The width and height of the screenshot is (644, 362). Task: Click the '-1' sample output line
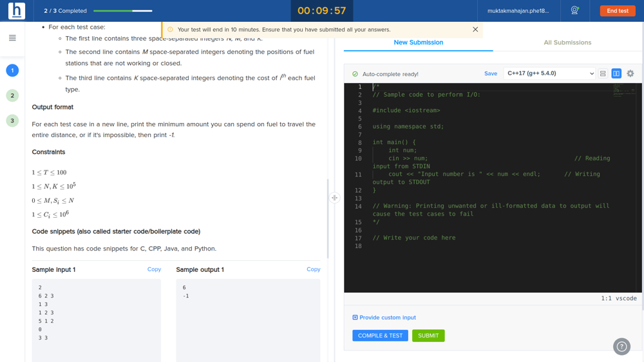coord(185,296)
